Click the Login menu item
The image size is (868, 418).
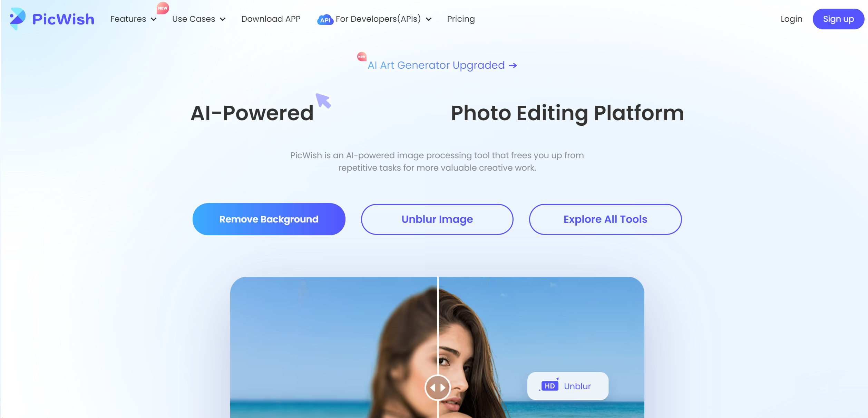(x=791, y=19)
